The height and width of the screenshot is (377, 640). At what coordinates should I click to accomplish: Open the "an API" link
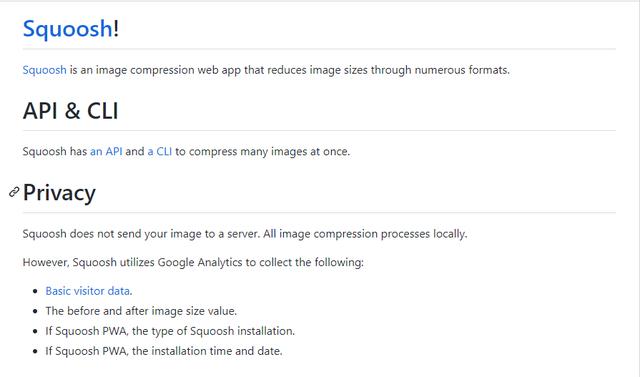tap(106, 151)
